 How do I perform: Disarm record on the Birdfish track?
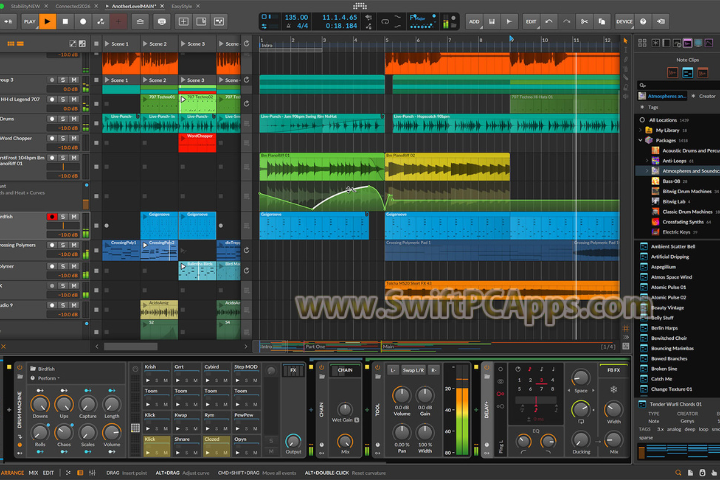[52, 217]
